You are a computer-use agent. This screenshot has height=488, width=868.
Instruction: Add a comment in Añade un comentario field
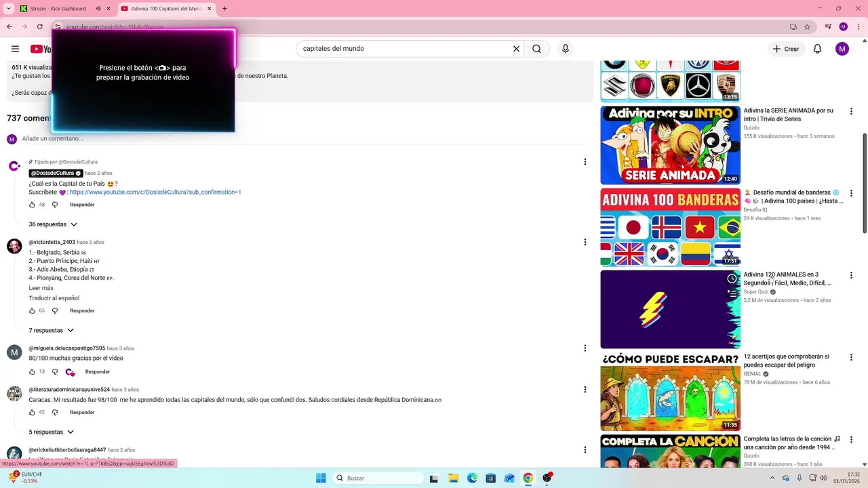tap(304, 139)
